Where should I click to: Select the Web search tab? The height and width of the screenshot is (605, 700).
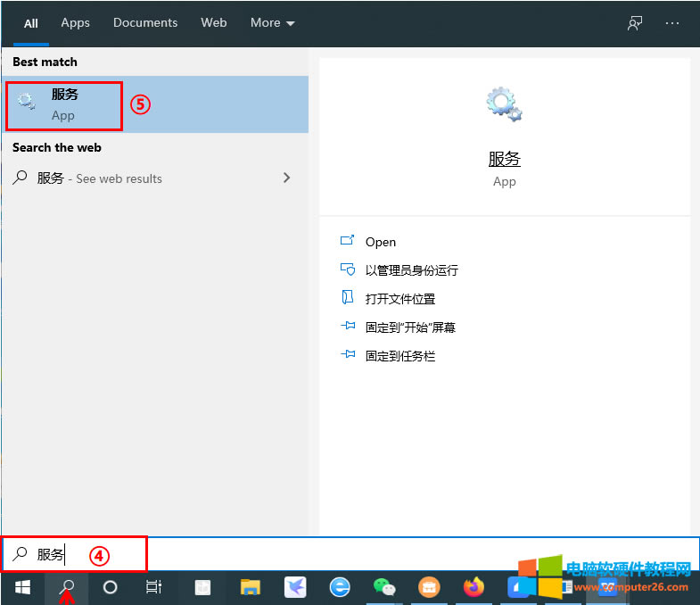(214, 23)
